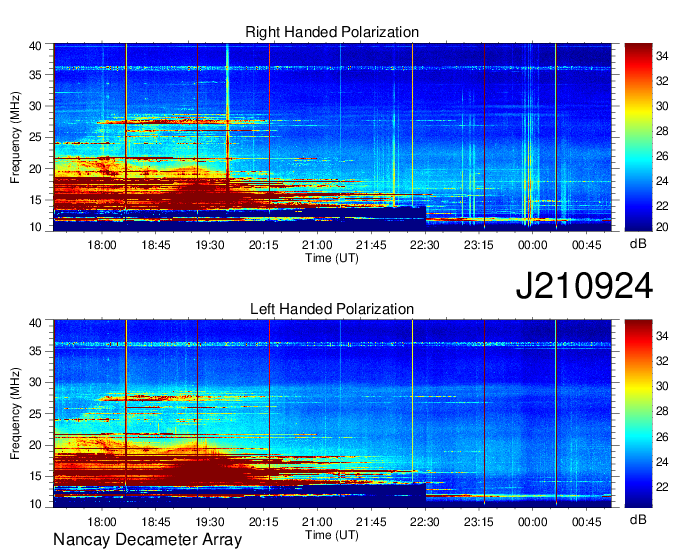The height and width of the screenshot is (552, 680).
Task: Click 10 MHz tick on Right Handed plot
Action: (x=35, y=227)
